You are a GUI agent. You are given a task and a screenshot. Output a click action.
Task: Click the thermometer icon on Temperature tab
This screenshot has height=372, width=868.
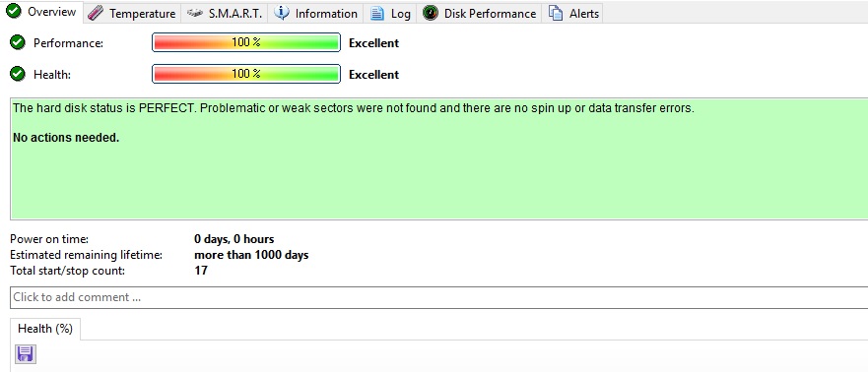pyautogui.click(x=96, y=13)
